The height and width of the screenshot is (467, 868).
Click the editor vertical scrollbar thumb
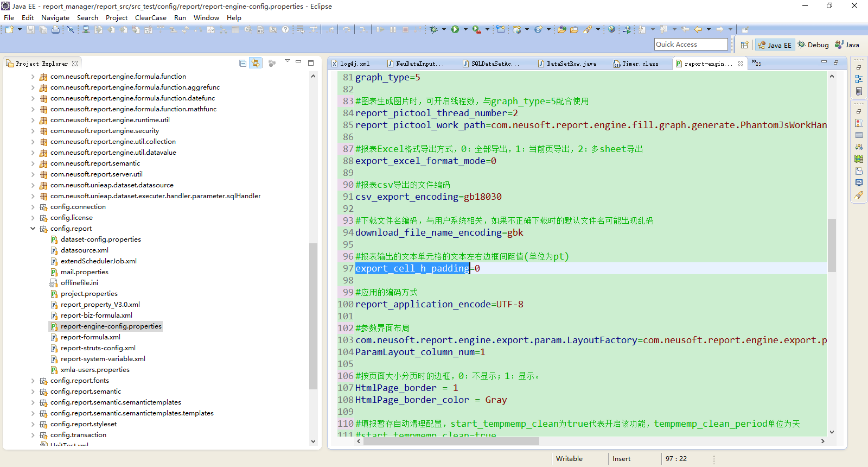click(x=832, y=245)
